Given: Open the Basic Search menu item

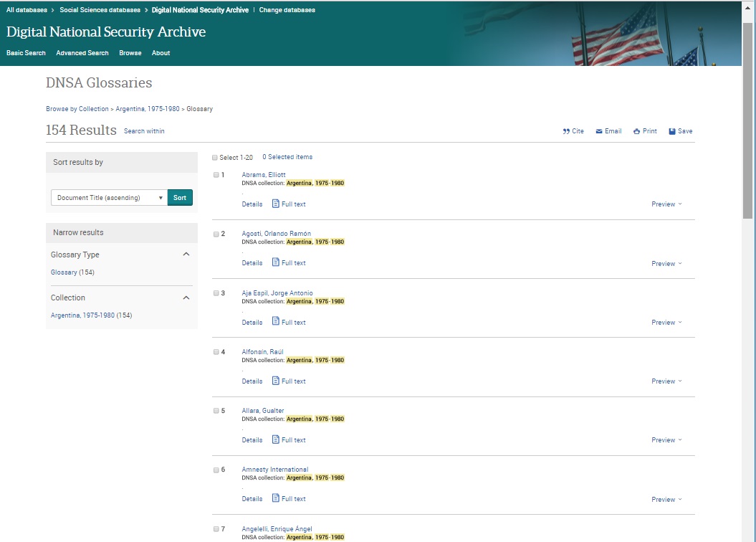Looking at the screenshot, I should point(26,53).
